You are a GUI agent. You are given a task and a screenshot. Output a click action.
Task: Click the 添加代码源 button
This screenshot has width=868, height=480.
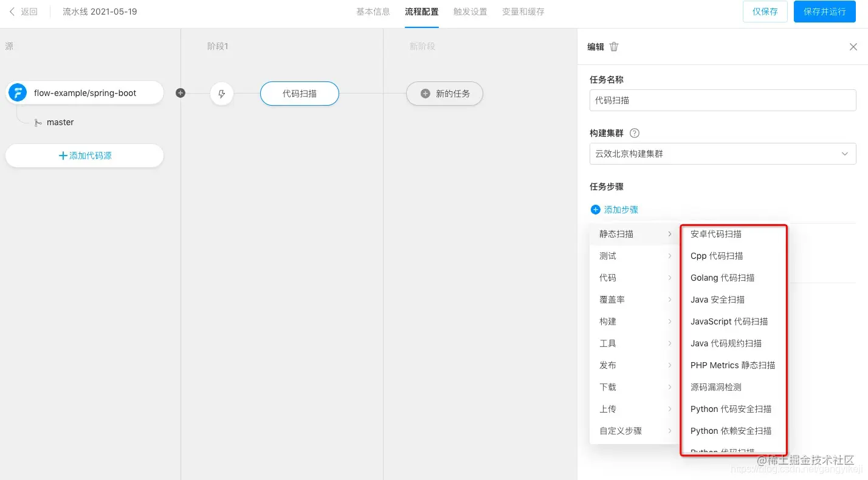(x=84, y=155)
